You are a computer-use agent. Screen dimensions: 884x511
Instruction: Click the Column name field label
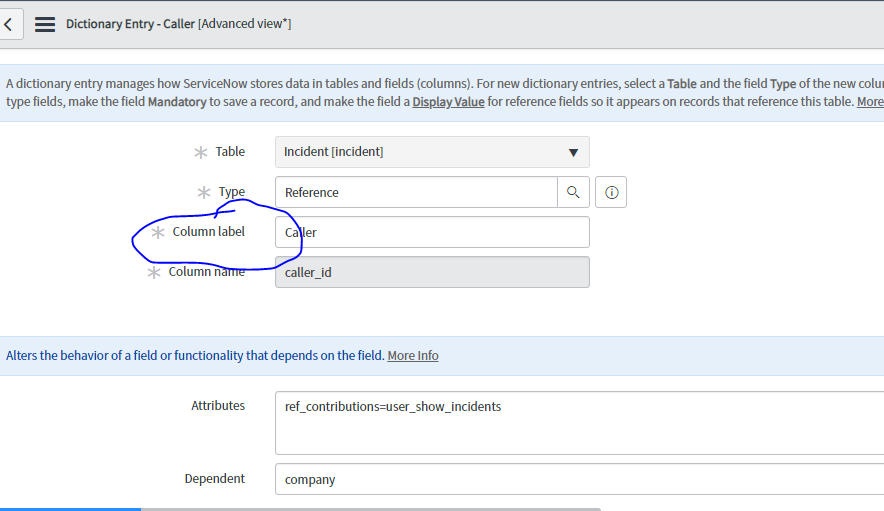point(207,272)
